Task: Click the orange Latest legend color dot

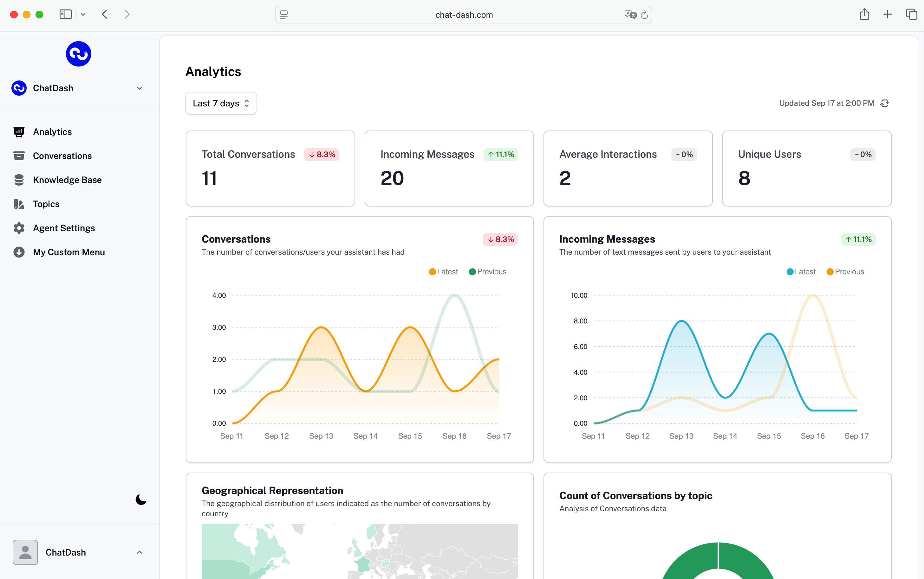Action: (432, 271)
